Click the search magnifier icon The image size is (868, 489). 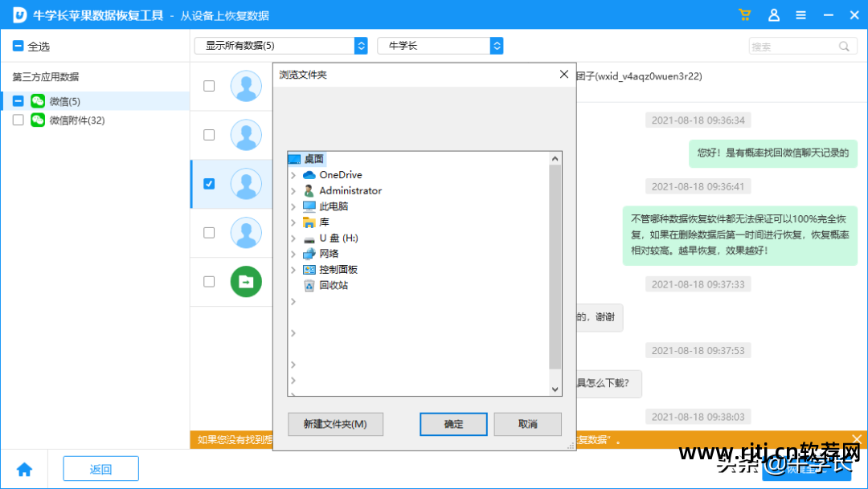[x=843, y=46]
